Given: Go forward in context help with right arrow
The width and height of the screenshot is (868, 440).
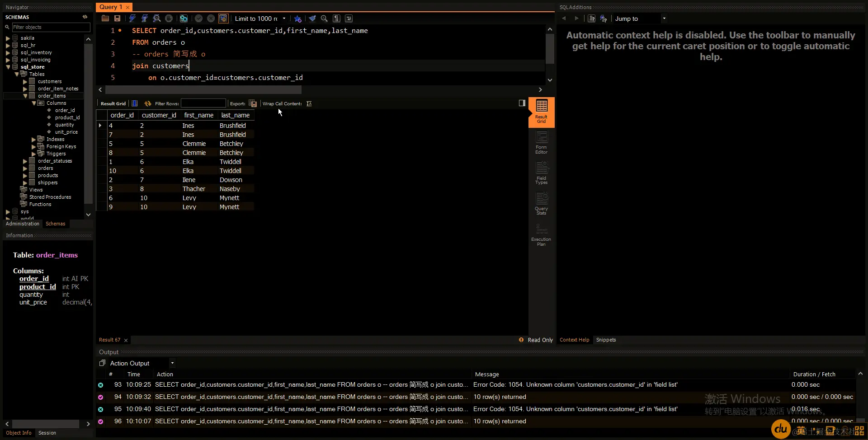Looking at the screenshot, I should 576,19.
